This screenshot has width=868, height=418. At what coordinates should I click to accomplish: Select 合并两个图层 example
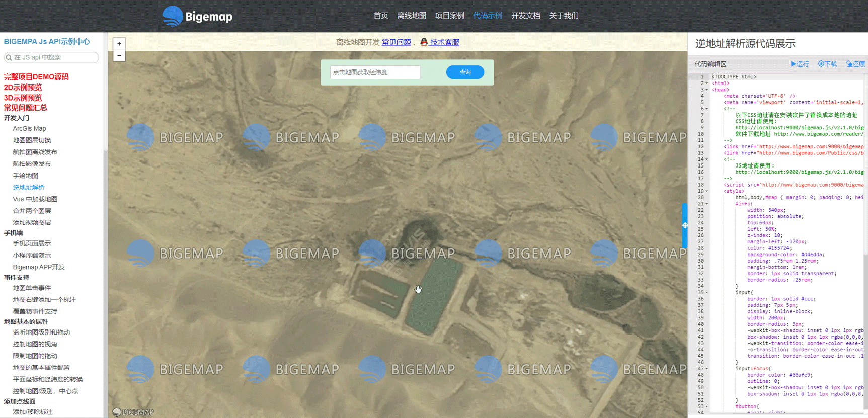[x=32, y=211]
